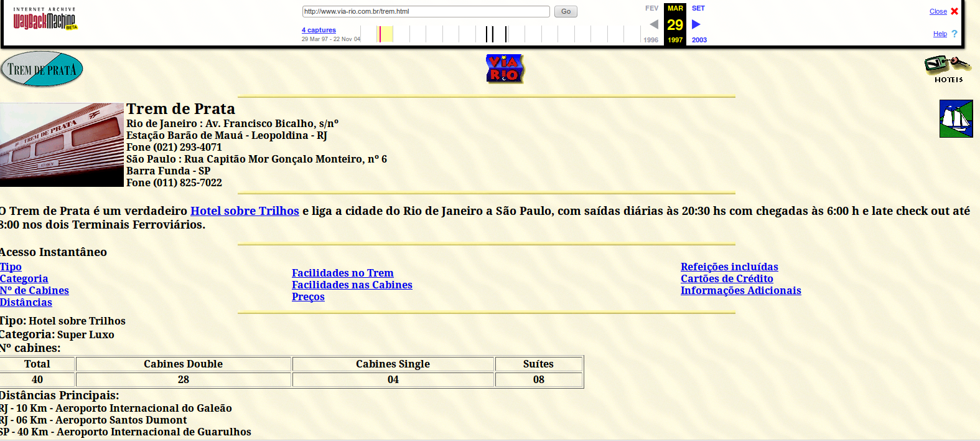Click the table cell value 28
Screen dimensions: 980x441
[x=184, y=379]
